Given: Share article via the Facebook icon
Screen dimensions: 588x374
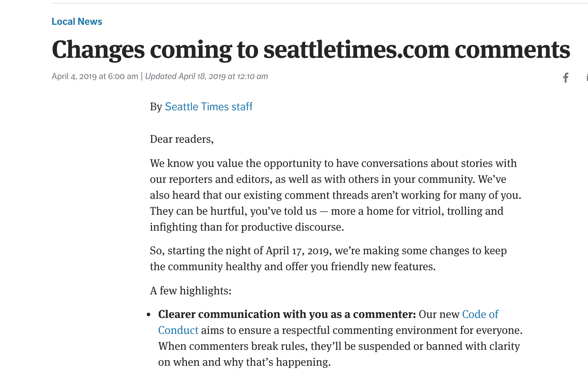Looking at the screenshot, I should coord(566,78).
